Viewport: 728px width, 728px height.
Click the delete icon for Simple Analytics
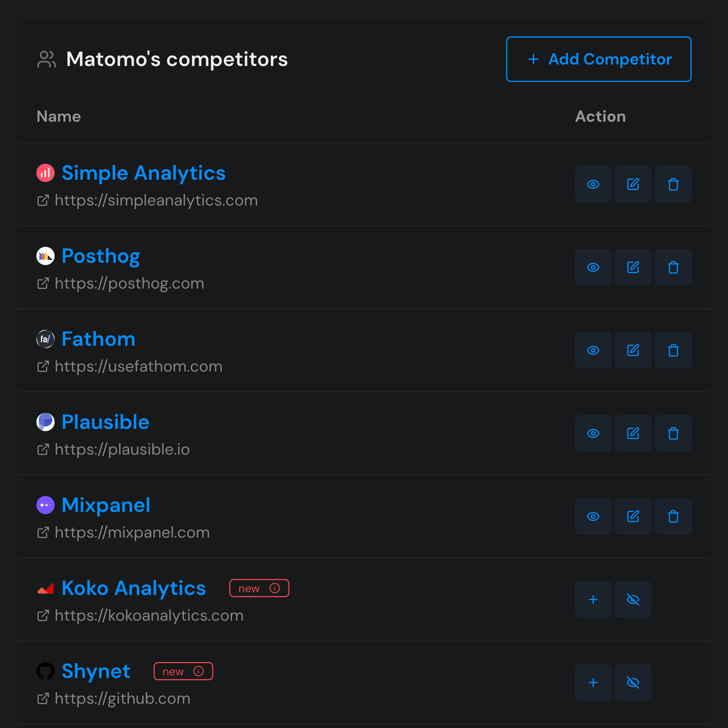pos(673,184)
